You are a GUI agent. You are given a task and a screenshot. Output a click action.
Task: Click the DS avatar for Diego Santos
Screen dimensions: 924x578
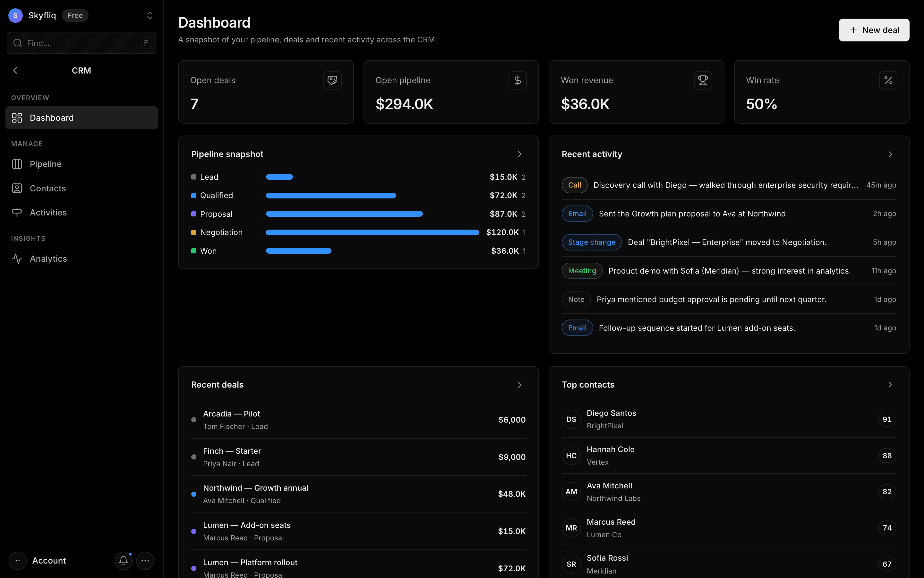571,419
